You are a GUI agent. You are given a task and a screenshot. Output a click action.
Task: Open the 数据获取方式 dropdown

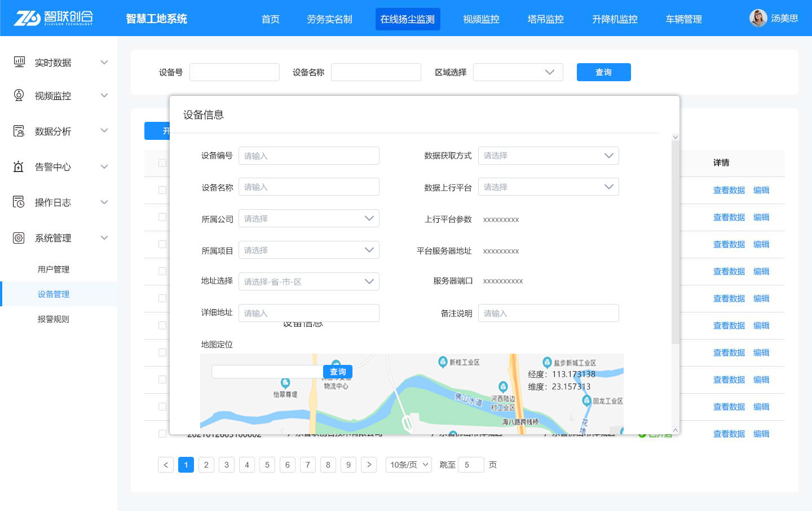pyautogui.click(x=548, y=156)
